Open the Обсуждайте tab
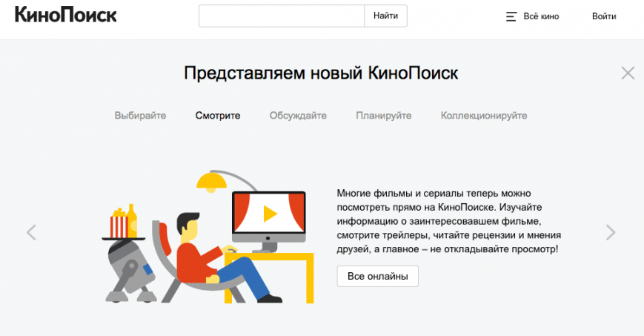The image size is (644, 336). [298, 116]
